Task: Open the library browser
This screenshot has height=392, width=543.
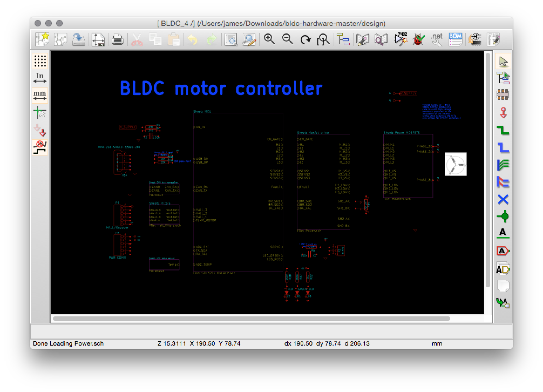Action: click(x=381, y=40)
